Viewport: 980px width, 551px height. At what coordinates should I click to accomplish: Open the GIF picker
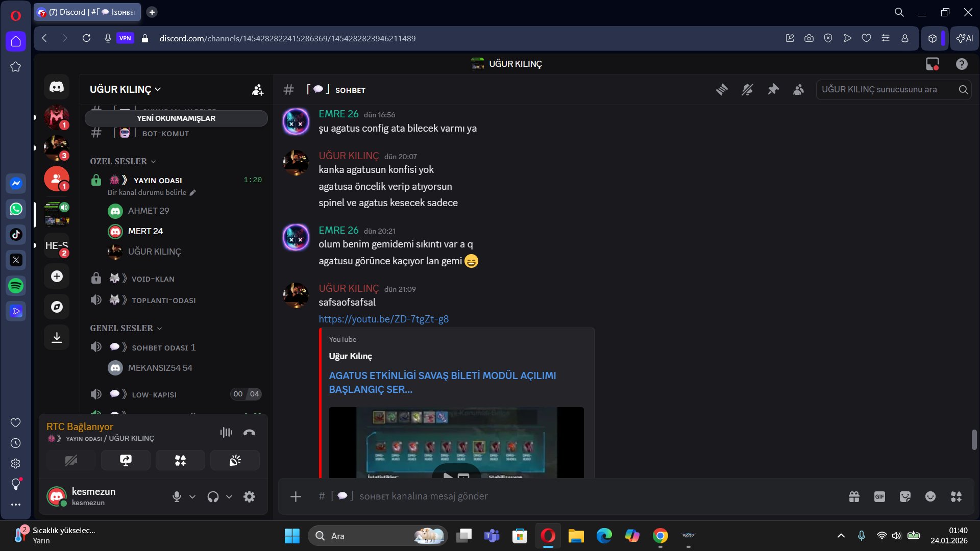point(879,496)
